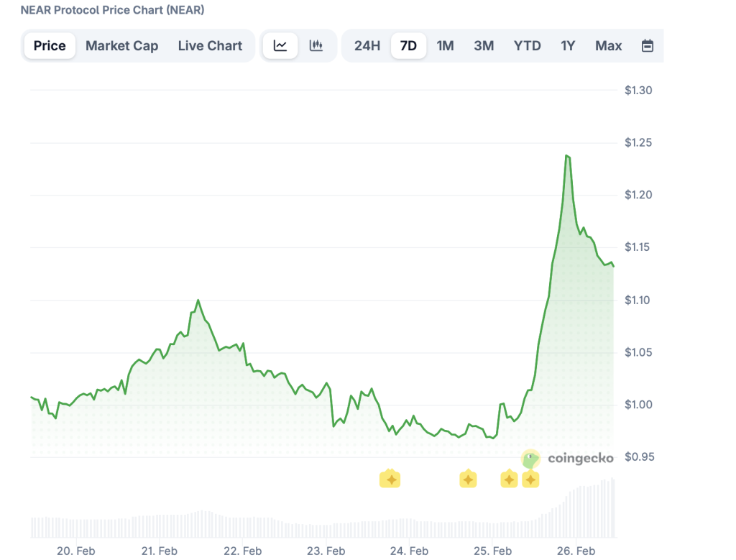Image resolution: width=736 pixels, height=560 pixels.
Task: Click the second yellow sparkle marker from left
Action: [x=468, y=479]
